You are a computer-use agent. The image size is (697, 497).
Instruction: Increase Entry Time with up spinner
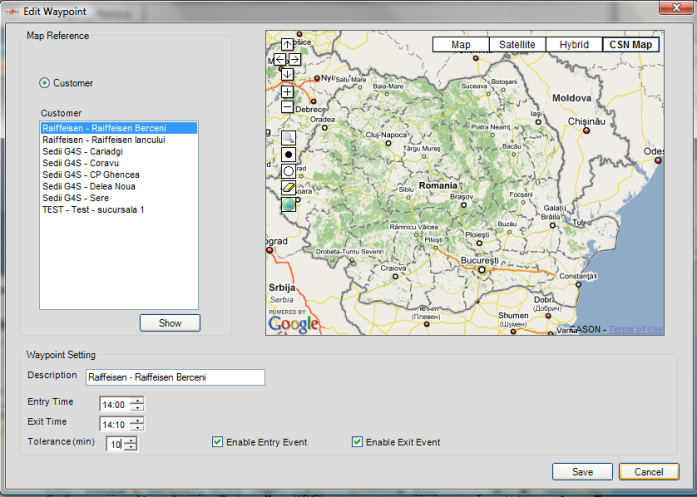[x=138, y=401]
